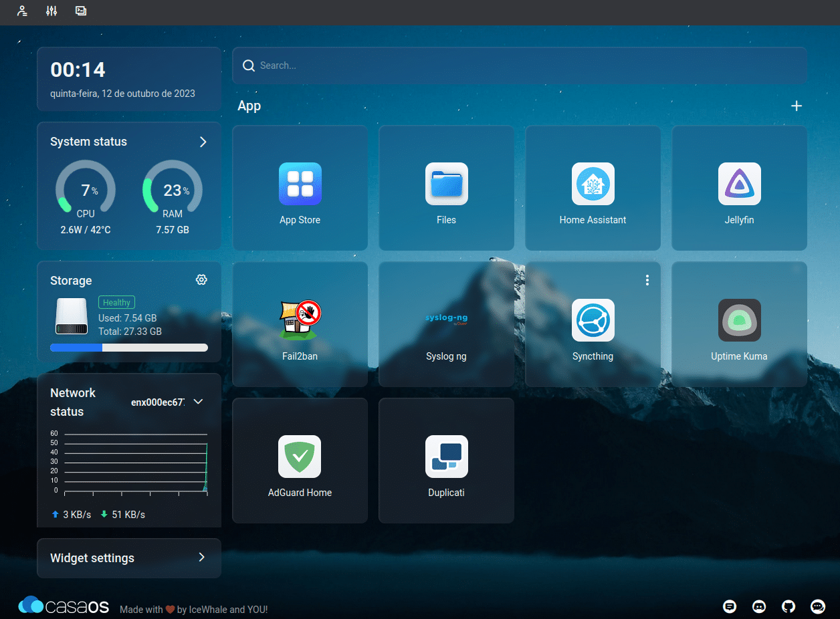Launch the Syncthing app icon
This screenshot has height=619, width=840.
click(593, 320)
